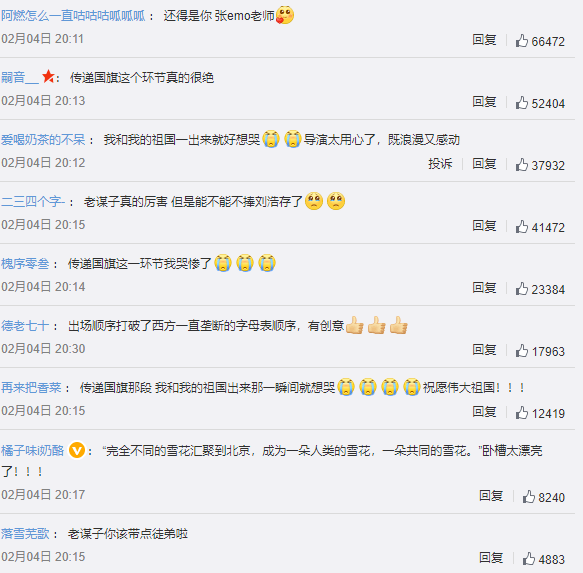583x573 pixels.
Task: Like the last comment with 4883 likes
Action: tap(528, 559)
